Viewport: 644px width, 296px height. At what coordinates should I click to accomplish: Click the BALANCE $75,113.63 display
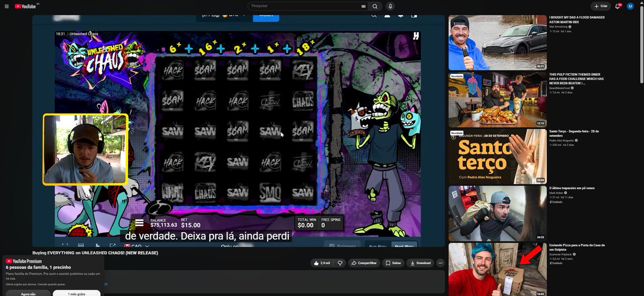coord(163,223)
